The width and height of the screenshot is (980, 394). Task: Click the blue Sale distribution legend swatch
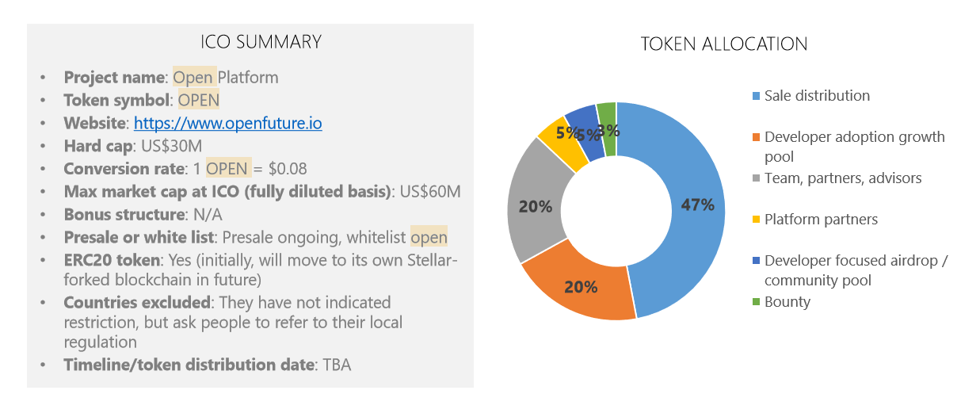(x=757, y=97)
